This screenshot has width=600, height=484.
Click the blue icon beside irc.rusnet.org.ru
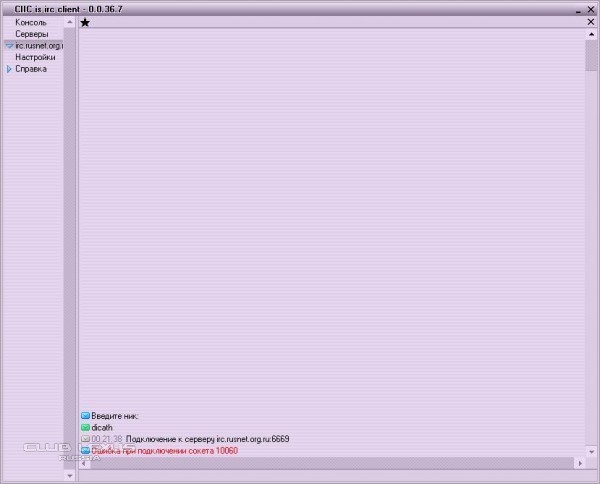click(9, 46)
